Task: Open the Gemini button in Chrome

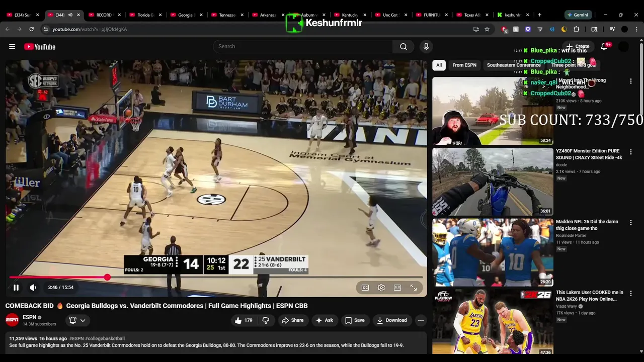Action: (x=579, y=15)
